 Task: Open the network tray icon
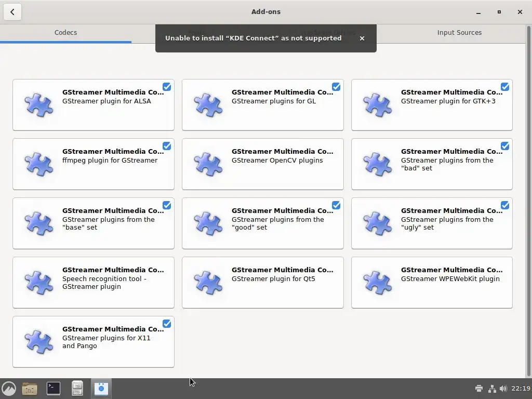[x=492, y=389]
